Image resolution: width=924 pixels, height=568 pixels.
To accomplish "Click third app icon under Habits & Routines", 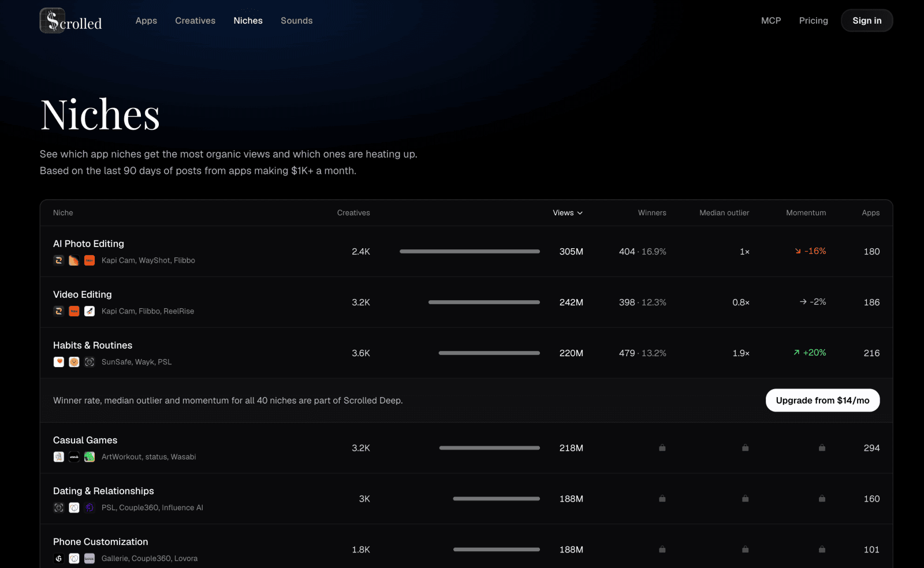I will click(90, 362).
